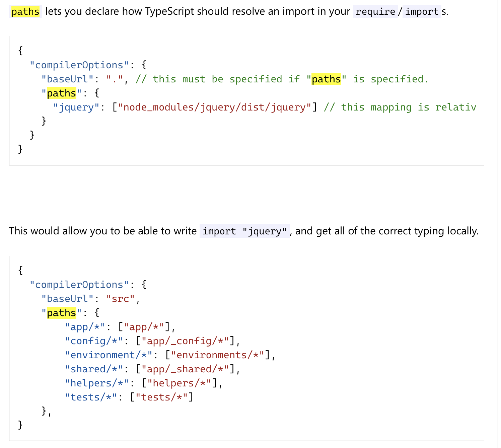Click the "environment/*" key

pyautogui.click(x=109, y=355)
